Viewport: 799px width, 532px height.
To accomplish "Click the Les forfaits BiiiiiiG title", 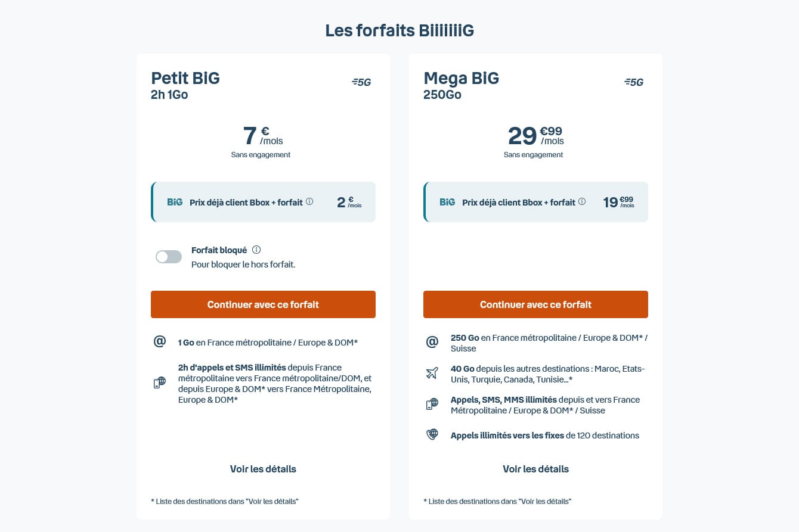I will 399,30.
